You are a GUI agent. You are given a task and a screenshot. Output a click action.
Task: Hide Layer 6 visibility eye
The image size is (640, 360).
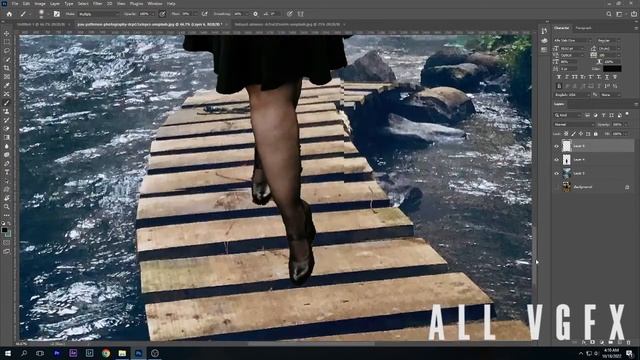click(x=556, y=146)
